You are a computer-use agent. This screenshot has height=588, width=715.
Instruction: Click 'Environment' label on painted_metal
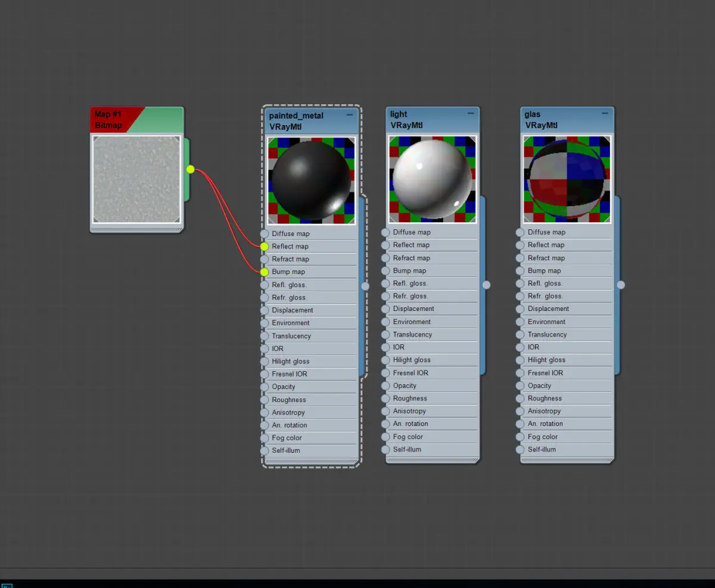(291, 323)
